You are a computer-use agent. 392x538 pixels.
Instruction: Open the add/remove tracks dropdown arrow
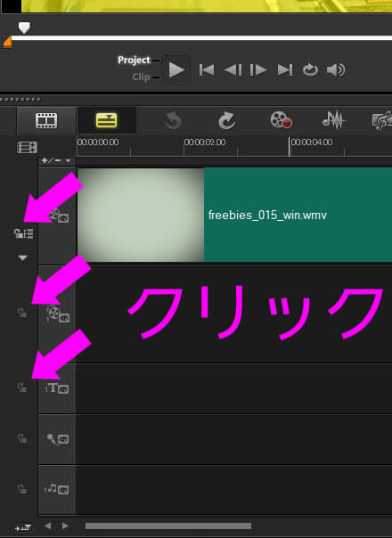pos(69,160)
